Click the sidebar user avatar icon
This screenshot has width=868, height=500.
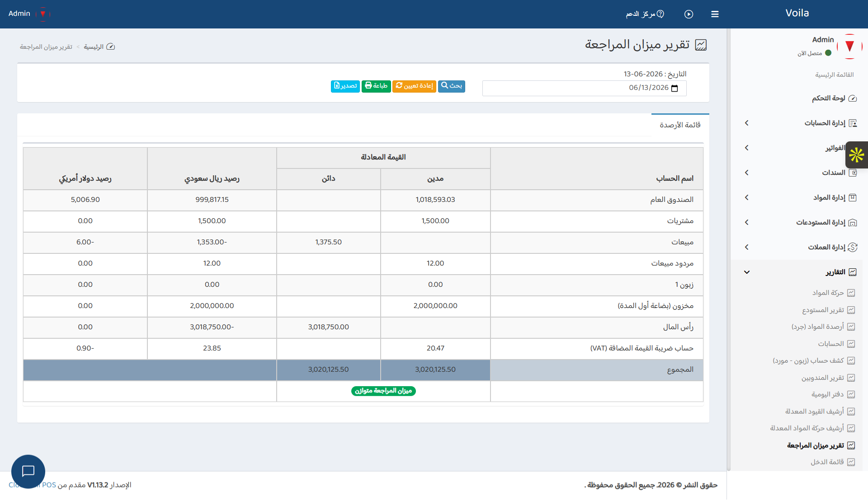(849, 46)
